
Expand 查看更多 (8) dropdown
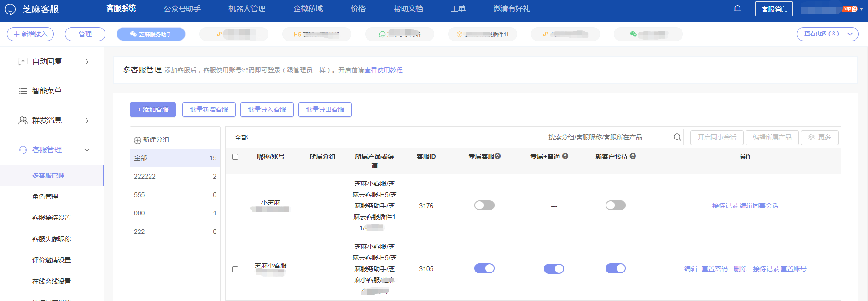pyautogui.click(x=827, y=34)
